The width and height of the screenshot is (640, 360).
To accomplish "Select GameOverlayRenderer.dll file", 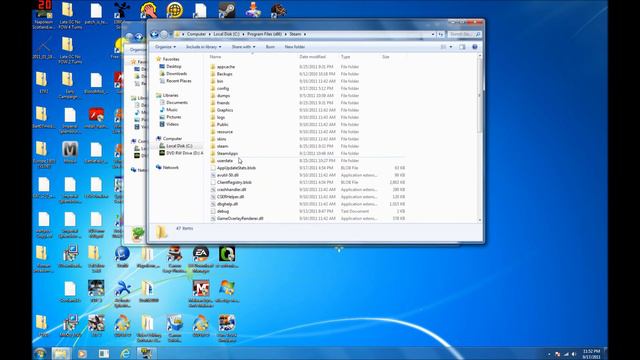I will point(240,218).
